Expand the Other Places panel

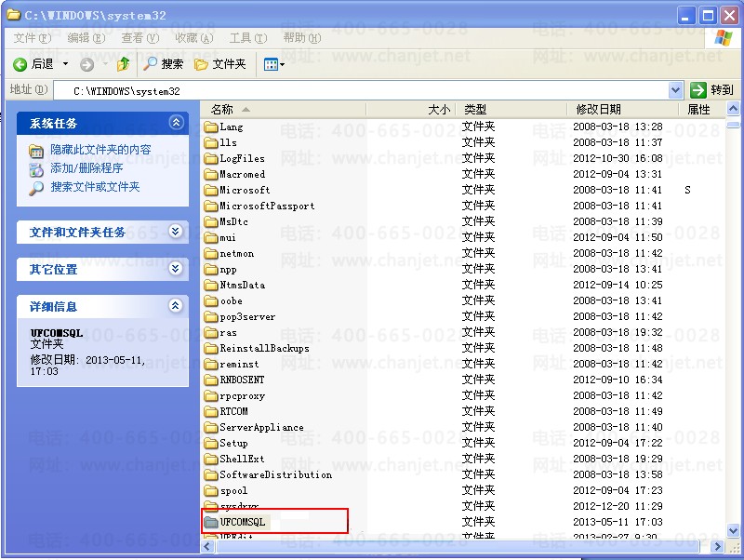click(x=176, y=269)
